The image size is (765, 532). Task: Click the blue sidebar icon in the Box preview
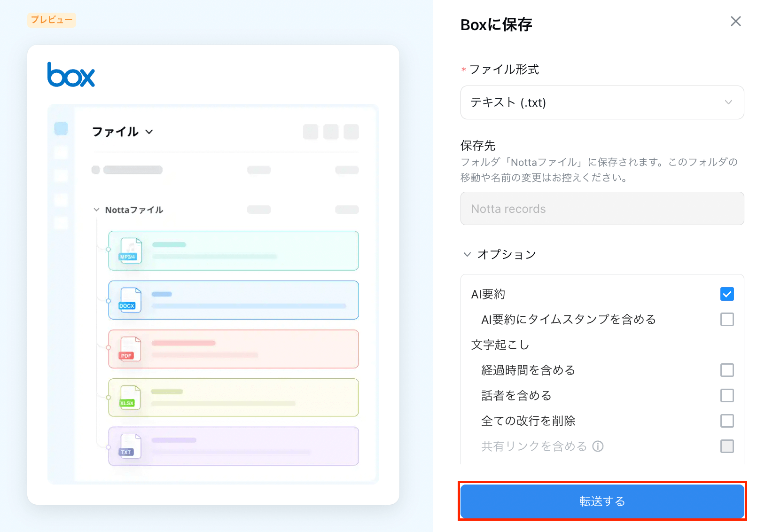click(x=61, y=127)
